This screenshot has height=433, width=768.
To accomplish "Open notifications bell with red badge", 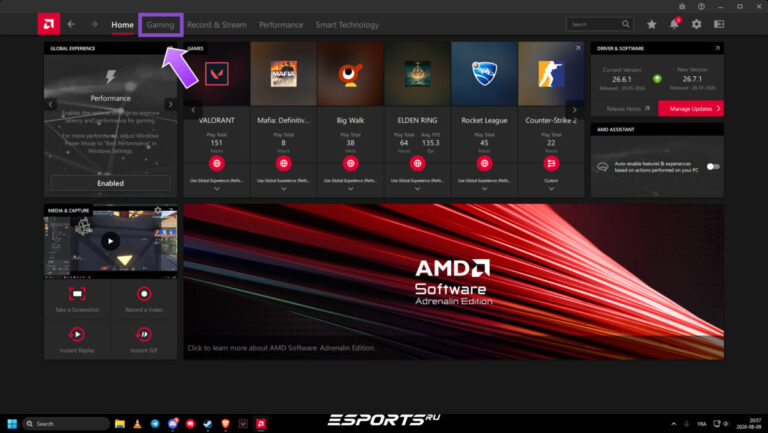I will [x=674, y=24].
